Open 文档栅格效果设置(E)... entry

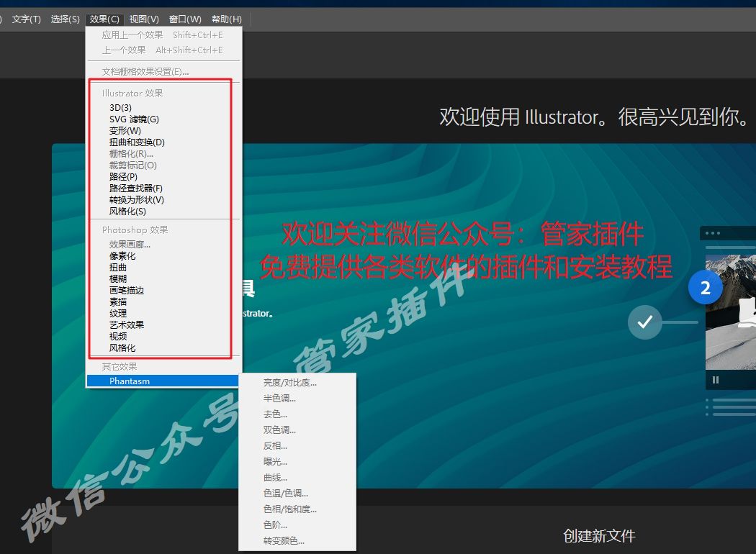pos(163,72)
